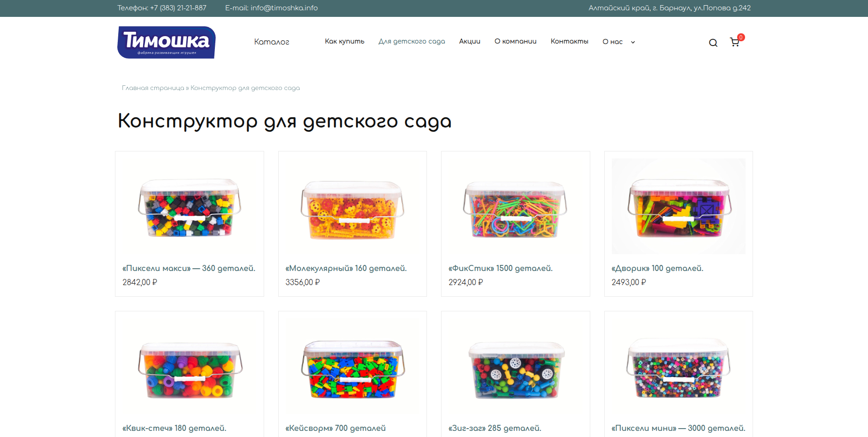The image size is (868, 437).
Task: Select the «Квик-стеч» 180 деталей thumbnail
Action: 190,366
